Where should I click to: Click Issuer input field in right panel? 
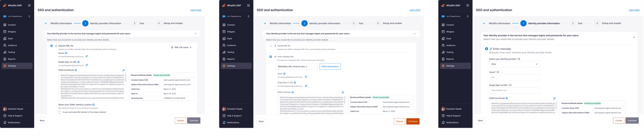click(514, 77)
